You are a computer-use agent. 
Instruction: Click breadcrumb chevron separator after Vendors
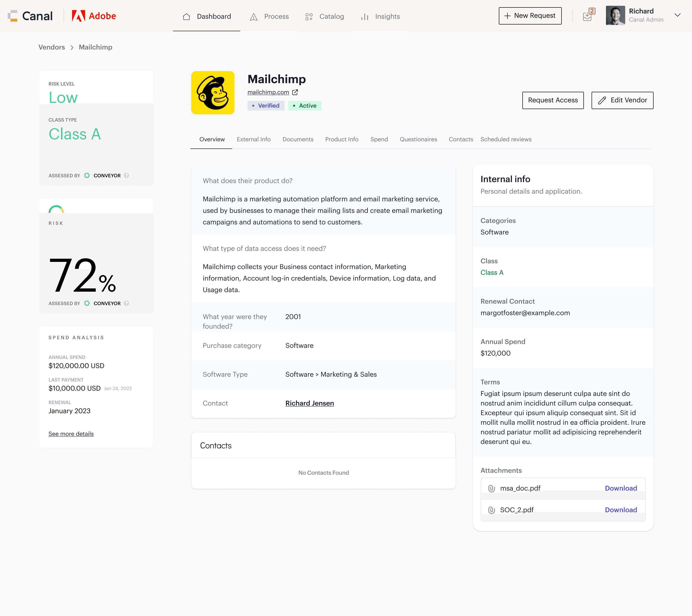click(72, 48)
